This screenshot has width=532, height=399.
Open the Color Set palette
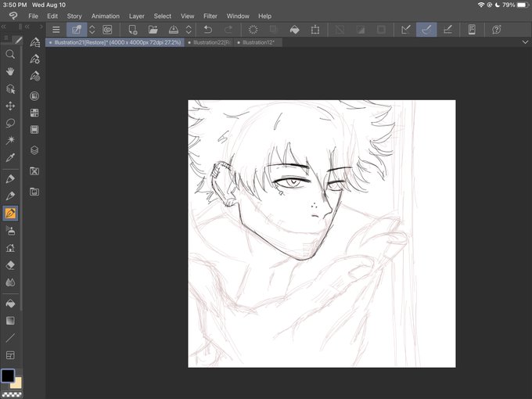pos(34,113)
